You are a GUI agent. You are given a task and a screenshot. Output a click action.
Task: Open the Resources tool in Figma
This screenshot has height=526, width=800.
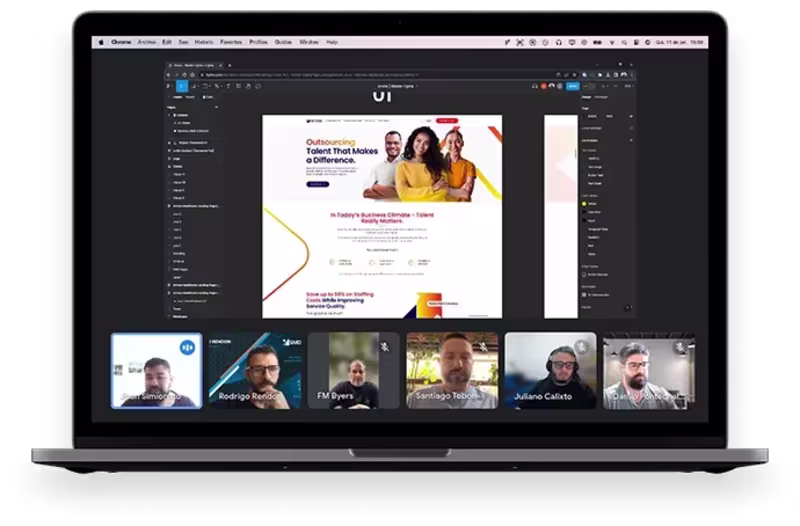[x=238, y=86]
